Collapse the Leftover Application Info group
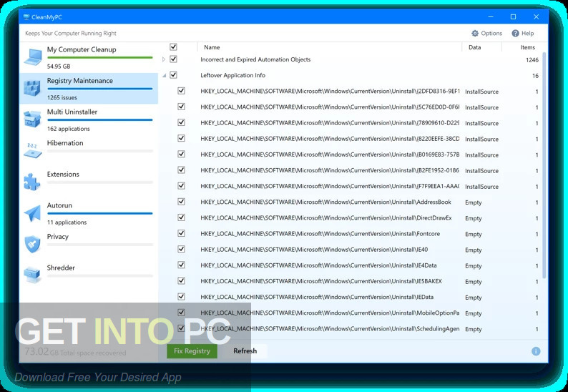 [164, 76]
